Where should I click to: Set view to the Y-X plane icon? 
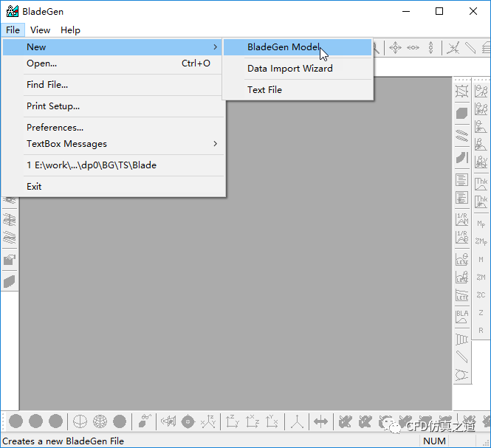[272, 421]
